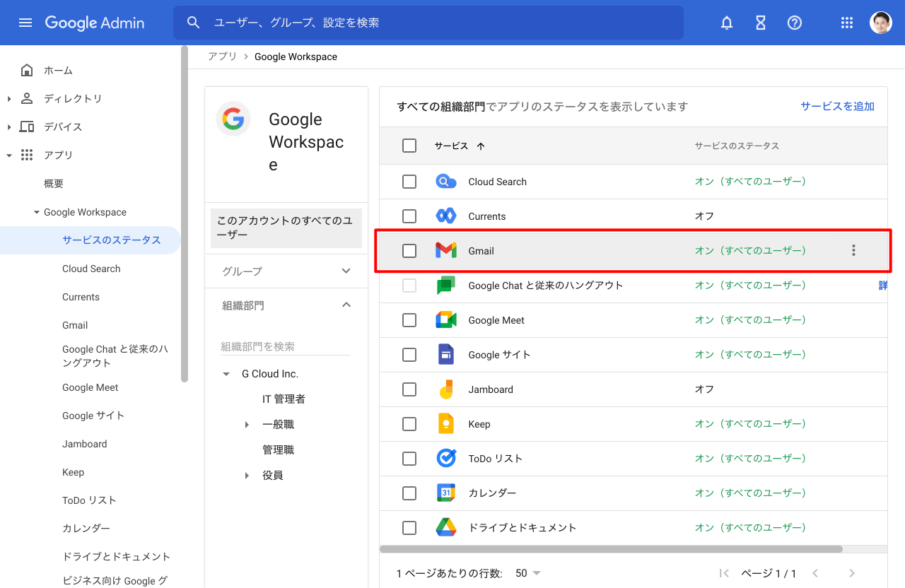Open rows-per-page dropdown showing 50

528,573
